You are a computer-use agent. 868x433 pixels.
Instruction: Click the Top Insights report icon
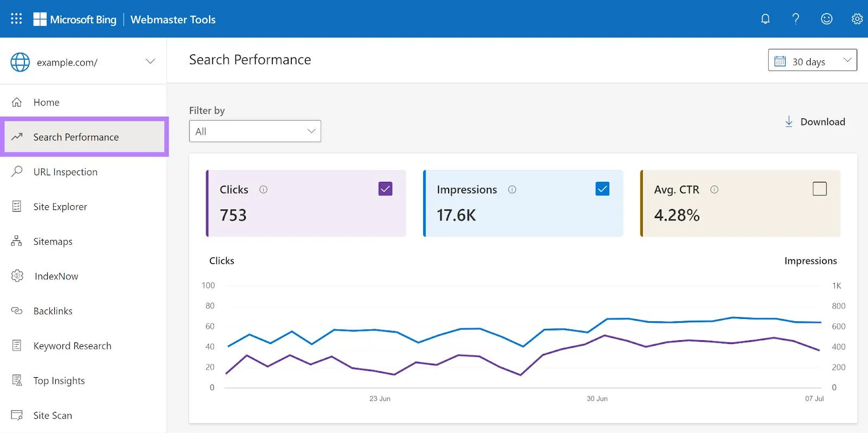coord(17,380)
